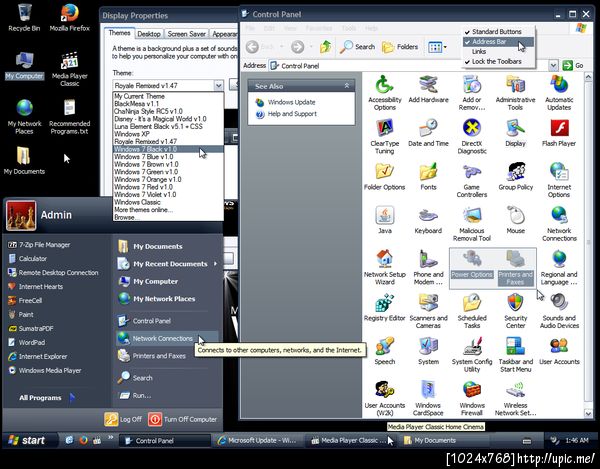Launch Mozilla Firefox desktop shortcut
The height and width of the screenshot is (469, 600).
[70, 18]
